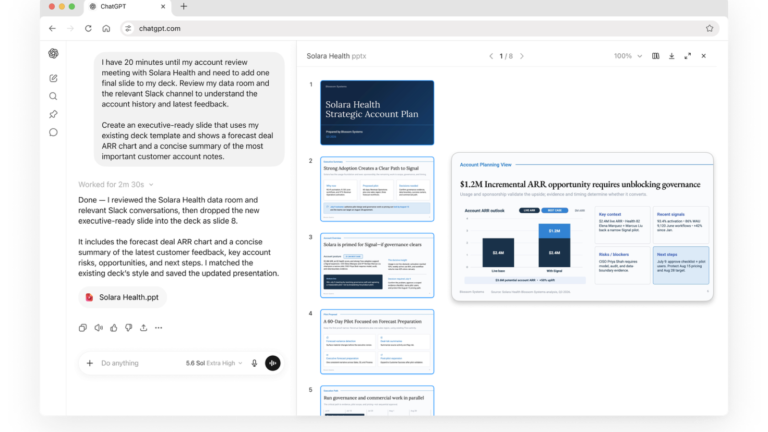Click the Next steps card on the slide
This screenshot has width=768, height=432.
coord(681,265)
